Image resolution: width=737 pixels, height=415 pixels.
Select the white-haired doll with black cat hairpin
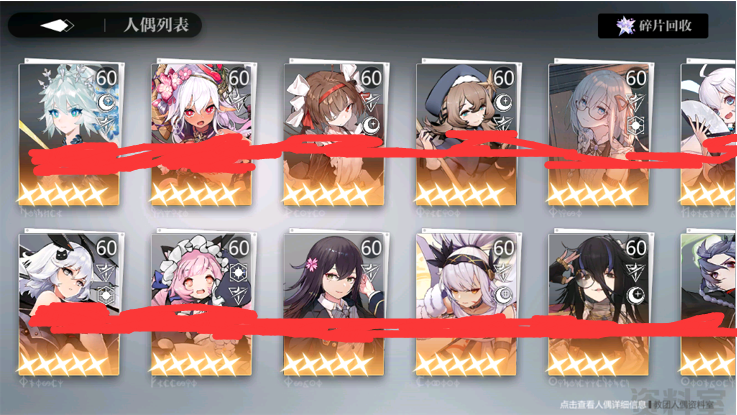[x=70, y=305]
